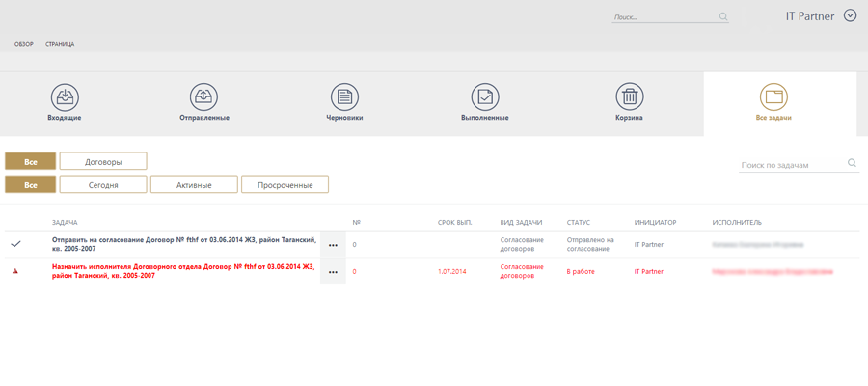Click the IT Partner account name
The width and height of the screenshot is (868, 386).
click(x=810, y=16)
